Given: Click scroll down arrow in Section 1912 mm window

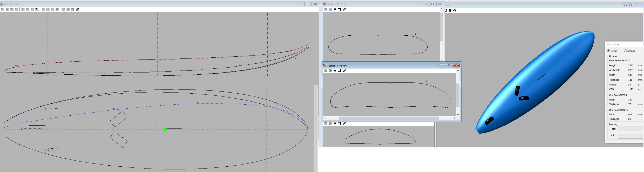Looking at the screenshot, I should point(441,60).
